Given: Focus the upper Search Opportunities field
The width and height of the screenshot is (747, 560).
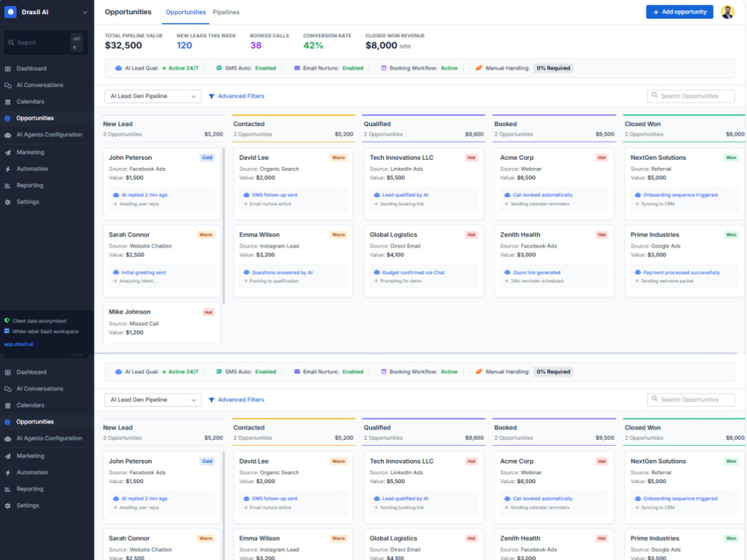Looking at the screenshot, I should (x=690, y=96).
